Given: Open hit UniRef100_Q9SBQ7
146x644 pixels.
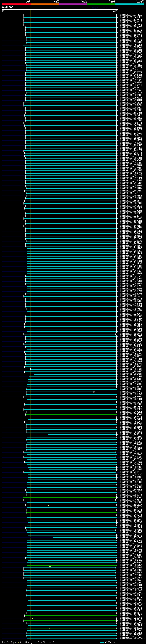Looking at the screenshot, I should 131,53.
